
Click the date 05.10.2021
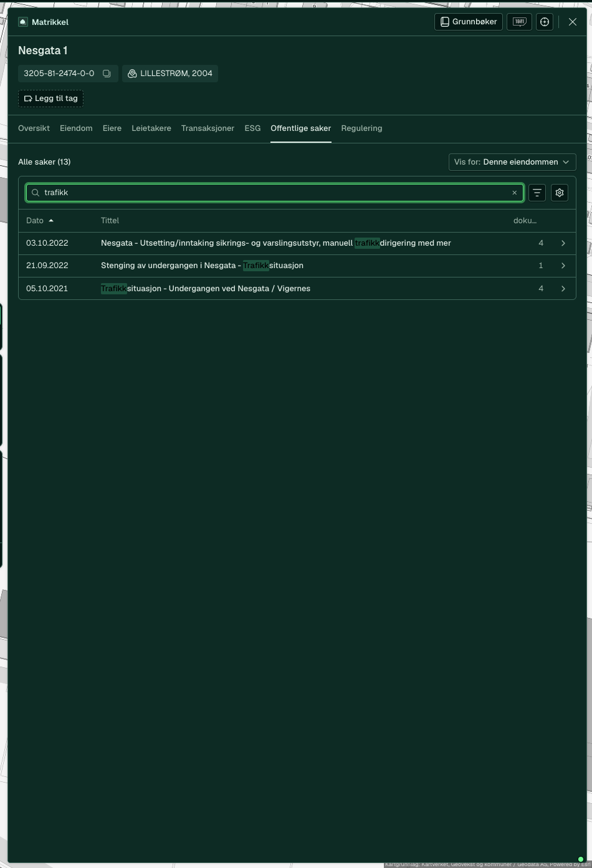coord(47,289)
